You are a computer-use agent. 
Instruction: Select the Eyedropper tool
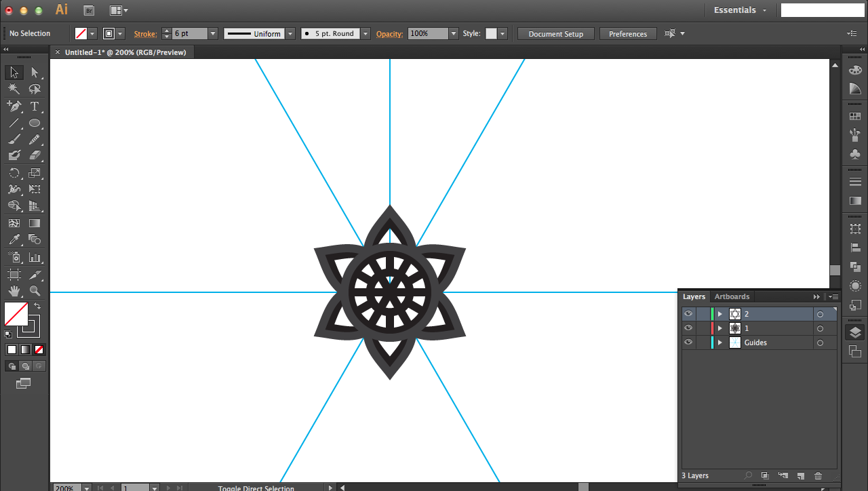pyautogui.click(x=14, y=239)
